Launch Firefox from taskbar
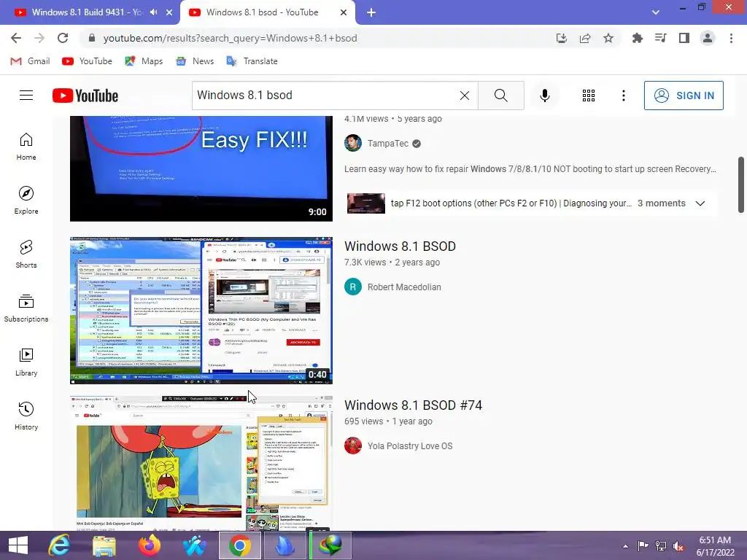Viewport: 747px width, 560px height. [x=149, y=545]
